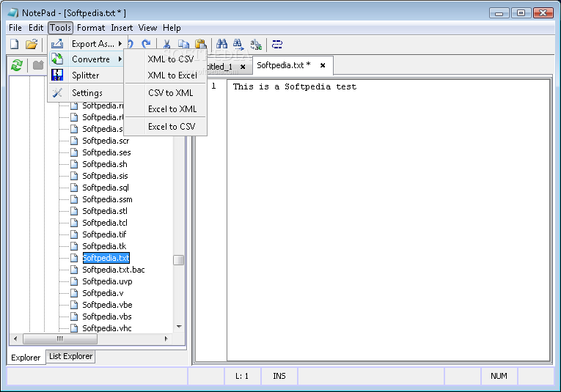Switch to the List Explorer tab

70,356
